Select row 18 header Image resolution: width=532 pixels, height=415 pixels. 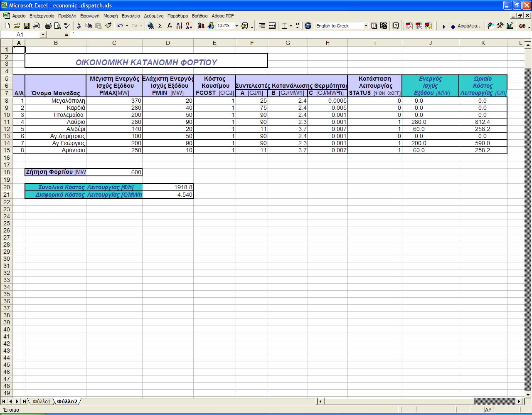(7, 172)
